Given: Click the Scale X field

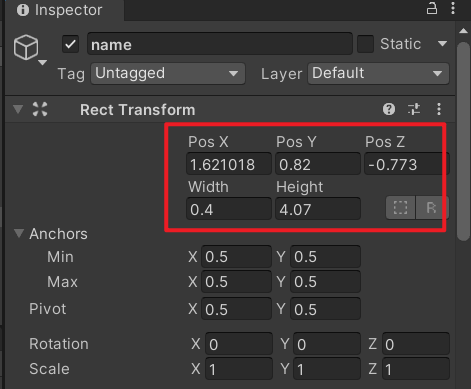Looking at the screenshot, I should (x=239, y=369).
